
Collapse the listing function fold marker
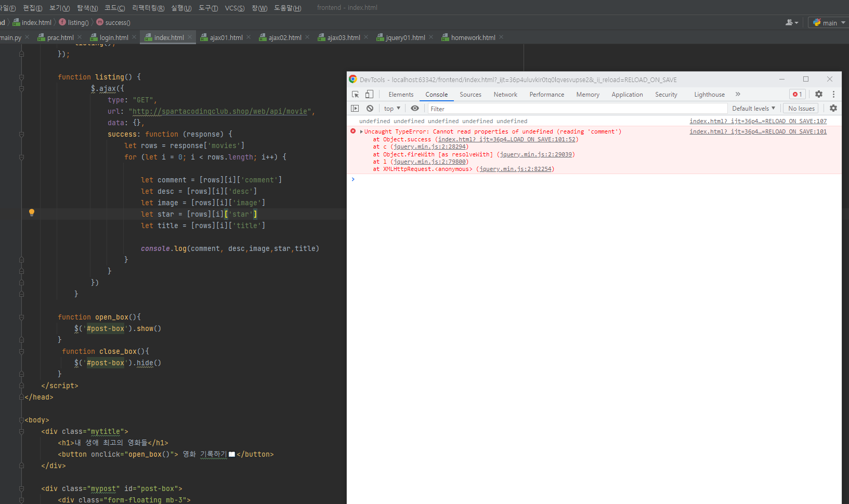21,77
